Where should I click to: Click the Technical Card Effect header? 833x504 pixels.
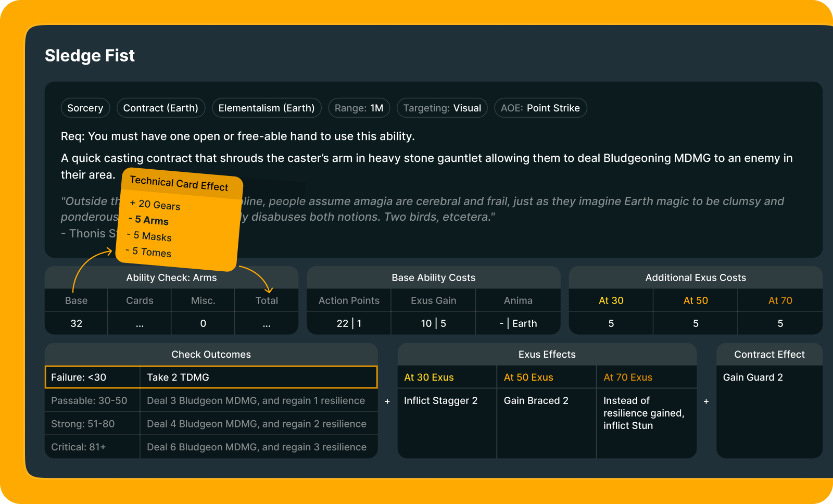tap(179, 183)
